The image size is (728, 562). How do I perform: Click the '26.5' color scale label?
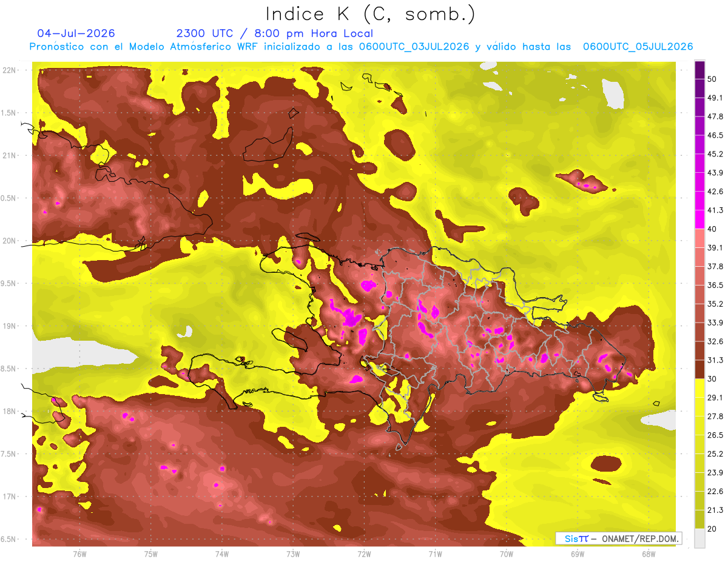click(715, 435)
